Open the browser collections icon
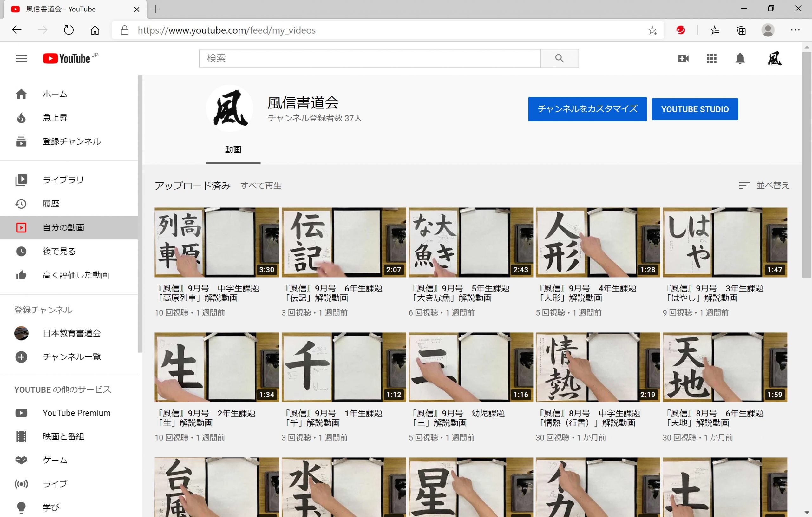This screenshot has width=812, height=517. [x=741, y=30]
